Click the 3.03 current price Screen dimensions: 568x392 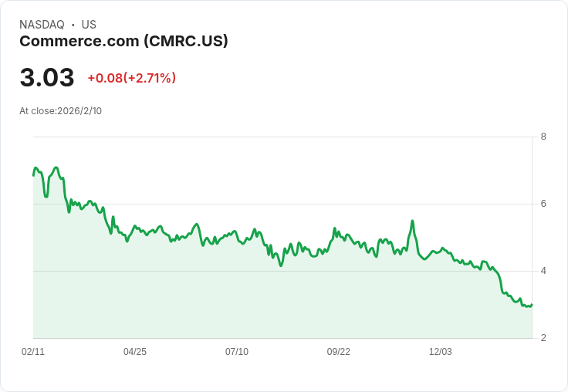tap(47, 78)
